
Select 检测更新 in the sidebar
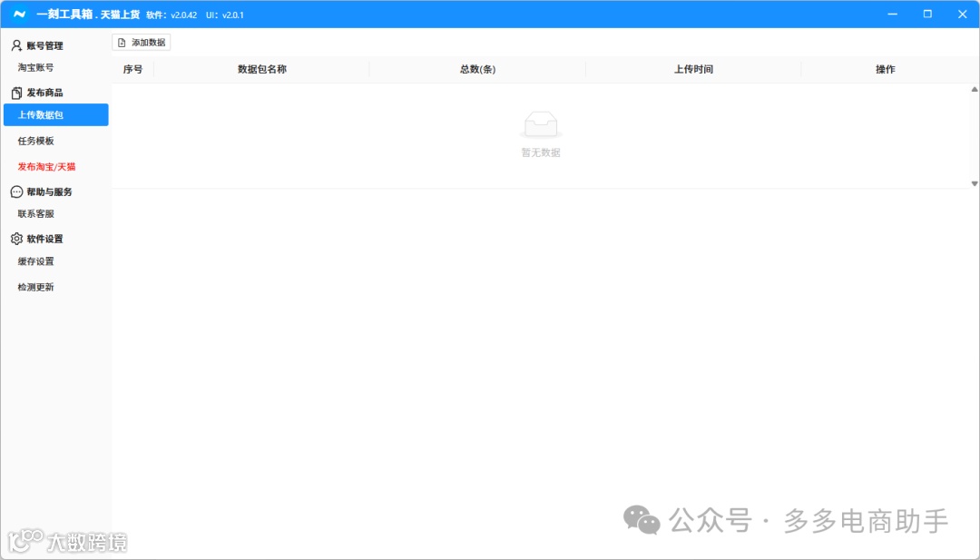coord(35,287)
